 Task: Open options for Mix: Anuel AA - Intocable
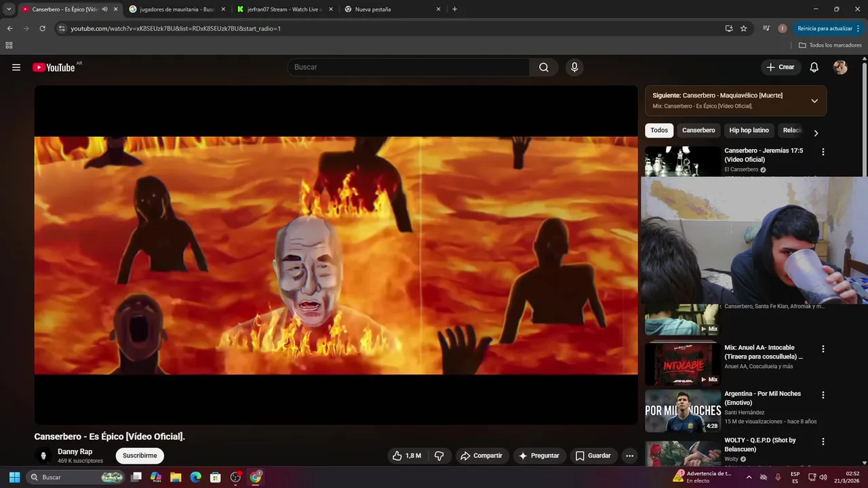click(823, 349)
